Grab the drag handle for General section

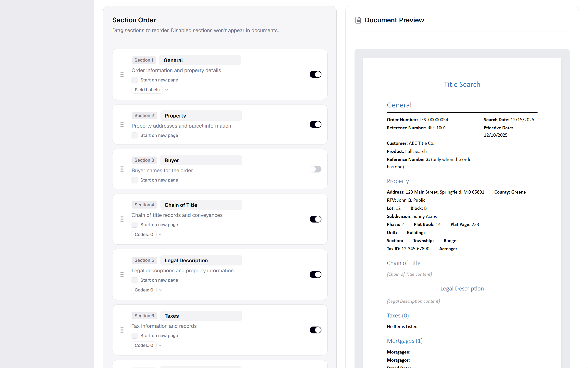tap(122, 74)
